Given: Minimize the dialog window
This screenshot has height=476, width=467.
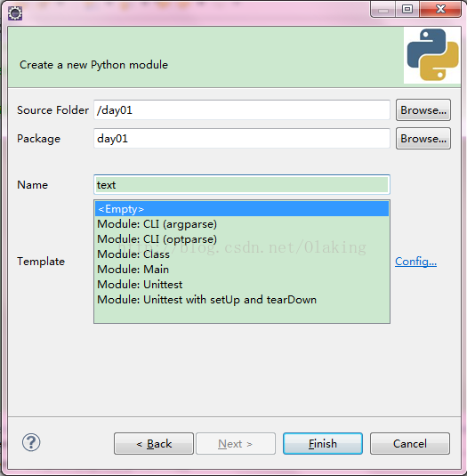Looking at the screenshot, I should click(383, 9).
